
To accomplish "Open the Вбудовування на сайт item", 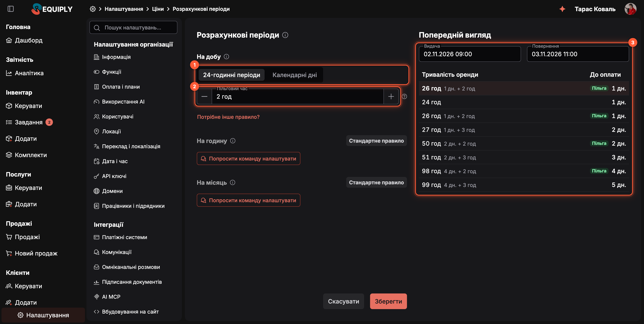I will coord(126,312).
